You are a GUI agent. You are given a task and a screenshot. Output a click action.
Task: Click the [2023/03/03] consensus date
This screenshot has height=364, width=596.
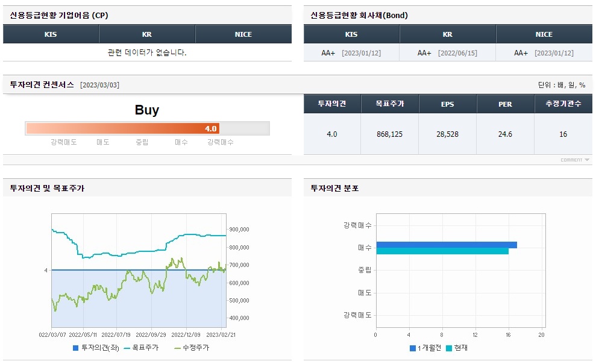point(99,85)
